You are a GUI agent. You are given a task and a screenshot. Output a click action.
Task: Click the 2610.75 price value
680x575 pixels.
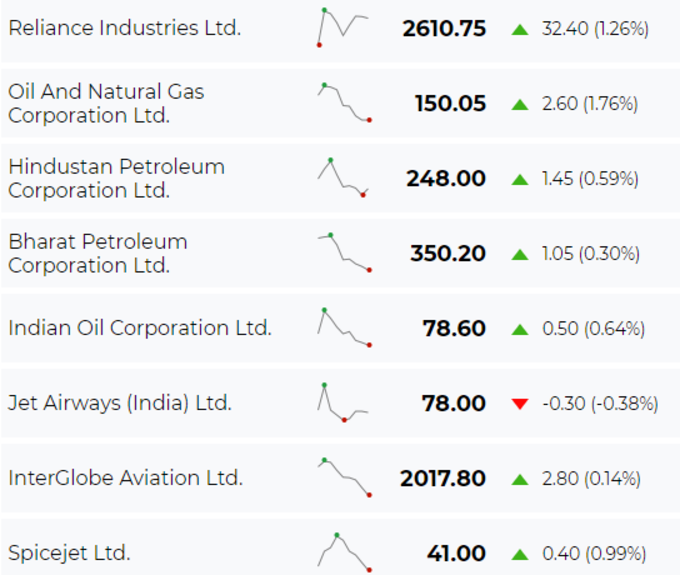(444, 29)
